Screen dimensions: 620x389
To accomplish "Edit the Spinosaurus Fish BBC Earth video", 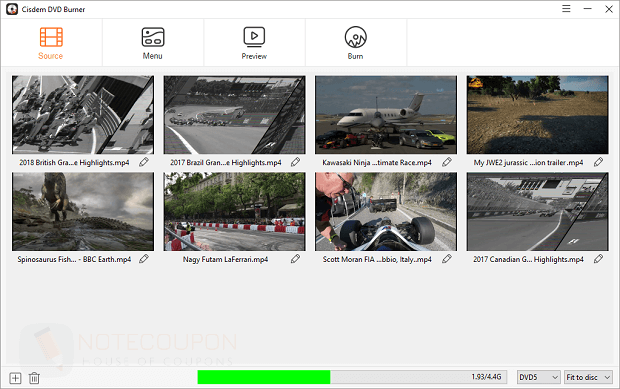I will 144,259.
